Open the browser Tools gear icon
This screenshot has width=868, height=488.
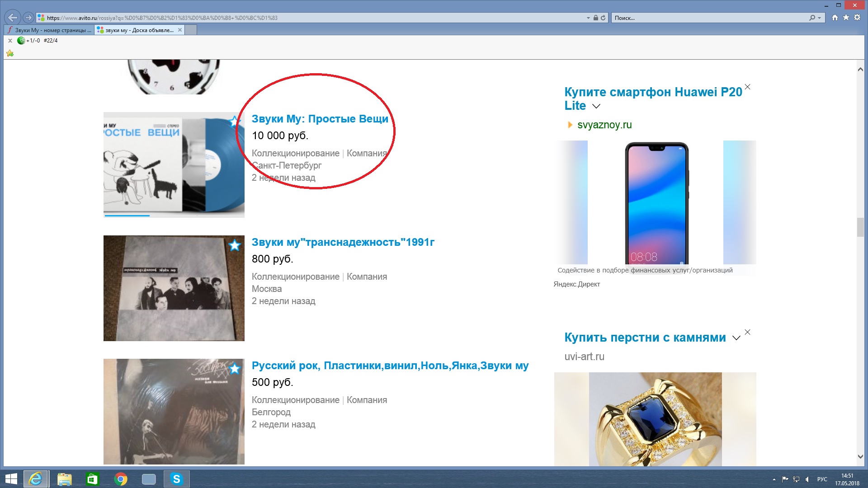[x=857, y=18]
